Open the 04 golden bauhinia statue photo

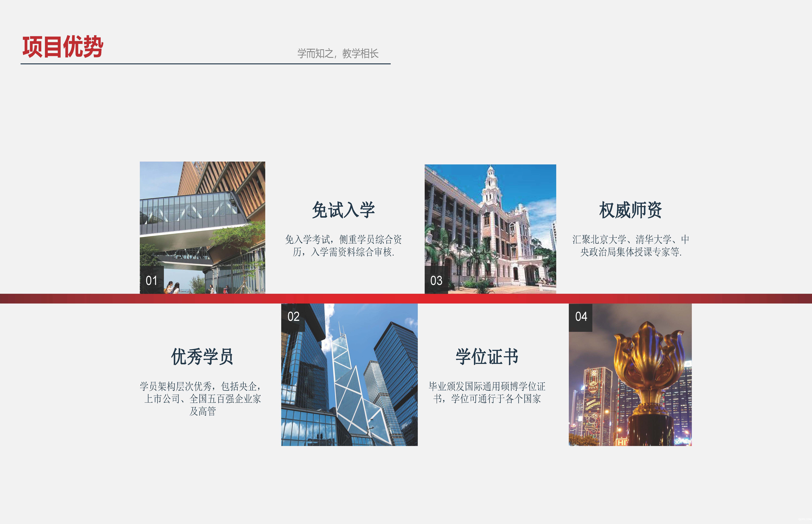coord(630,375)
